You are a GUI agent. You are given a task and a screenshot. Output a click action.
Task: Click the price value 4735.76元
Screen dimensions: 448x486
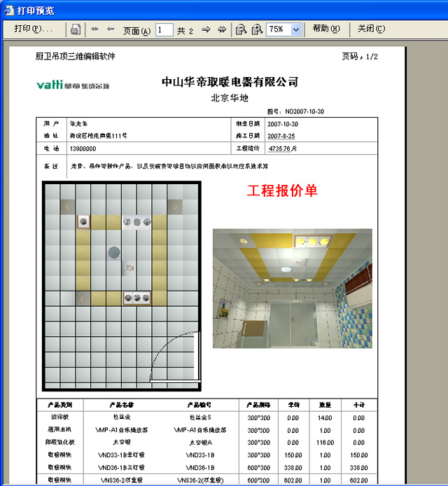[x=283, y=148]
